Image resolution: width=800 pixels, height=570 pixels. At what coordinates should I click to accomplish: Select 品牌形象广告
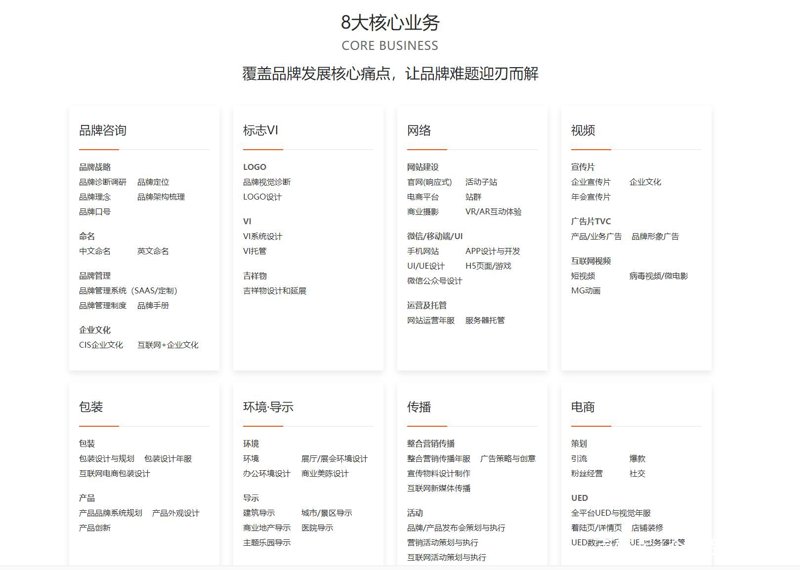(x=655, y=236)
